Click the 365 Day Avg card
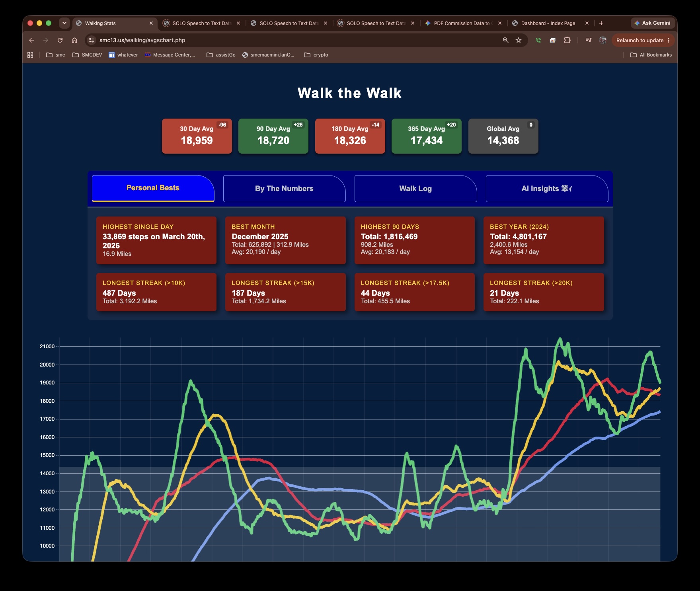The height and width of the screenshot is (591, 700). [427, 136]
